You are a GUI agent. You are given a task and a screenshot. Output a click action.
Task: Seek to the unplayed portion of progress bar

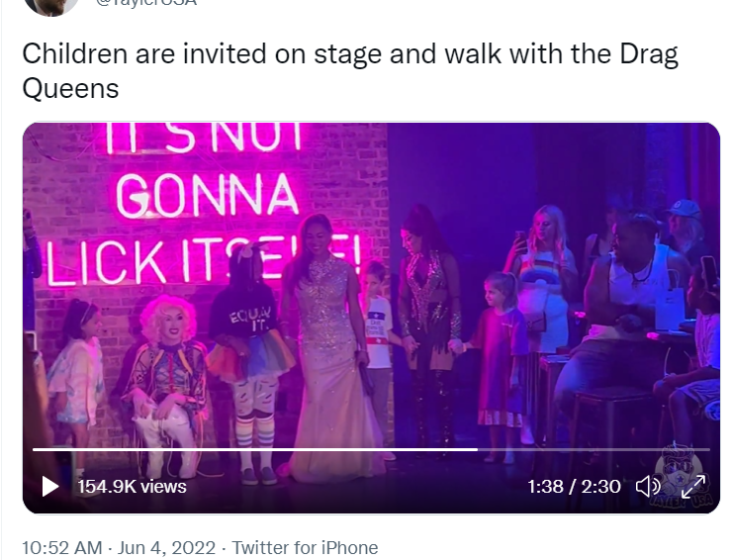593,449
